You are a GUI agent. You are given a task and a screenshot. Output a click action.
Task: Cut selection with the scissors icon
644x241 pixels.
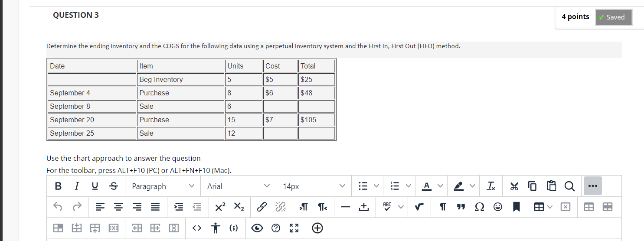(514, 186)
